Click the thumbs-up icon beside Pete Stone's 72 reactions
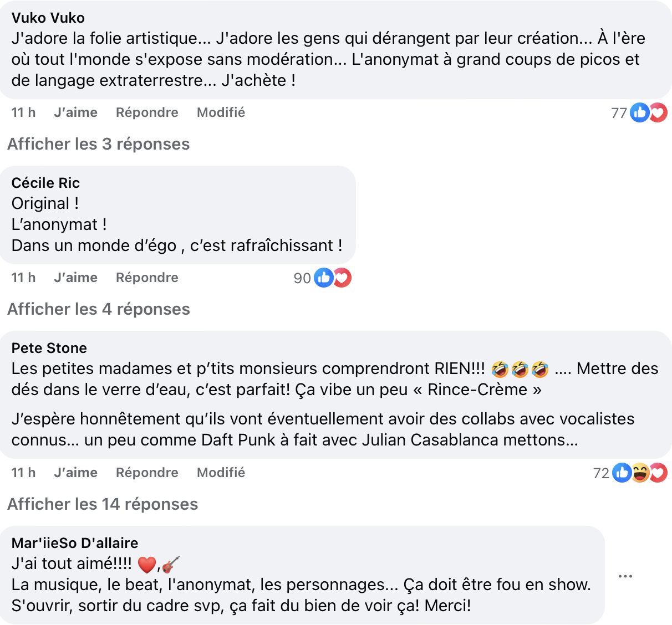This screenshot has height=625, width=672. (x=622, y=473)
